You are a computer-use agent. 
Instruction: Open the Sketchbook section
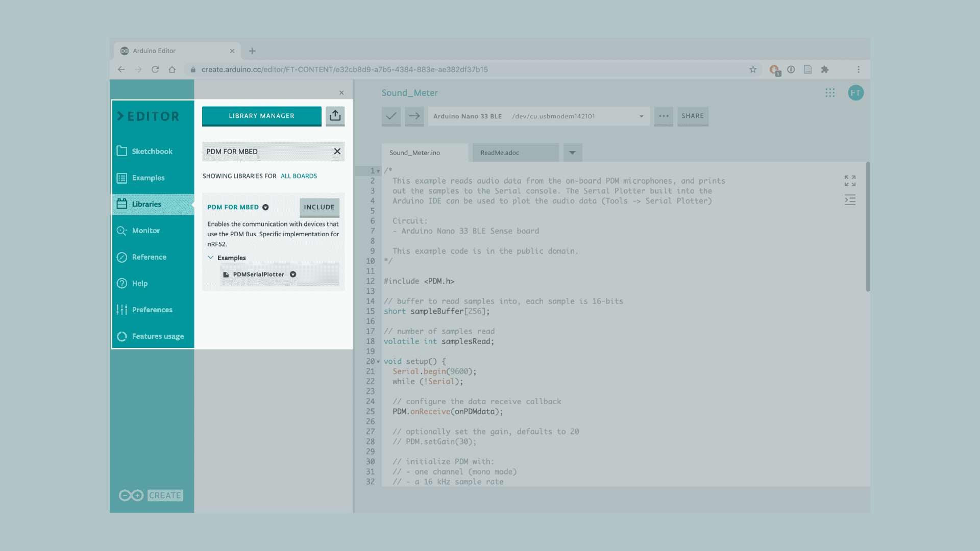tap(152, 152)
